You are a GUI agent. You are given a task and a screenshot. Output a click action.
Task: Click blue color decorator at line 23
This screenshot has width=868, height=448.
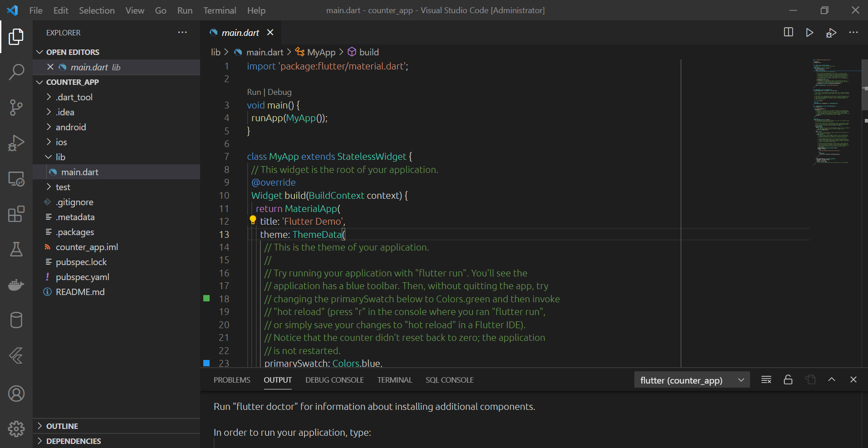206,363
